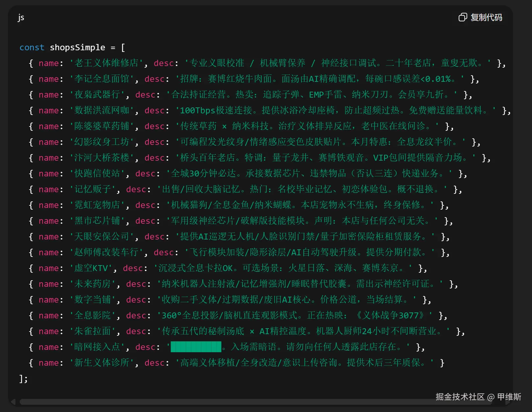
Task: Select the shop name '快跑信使站'
Action: (97, 173)
